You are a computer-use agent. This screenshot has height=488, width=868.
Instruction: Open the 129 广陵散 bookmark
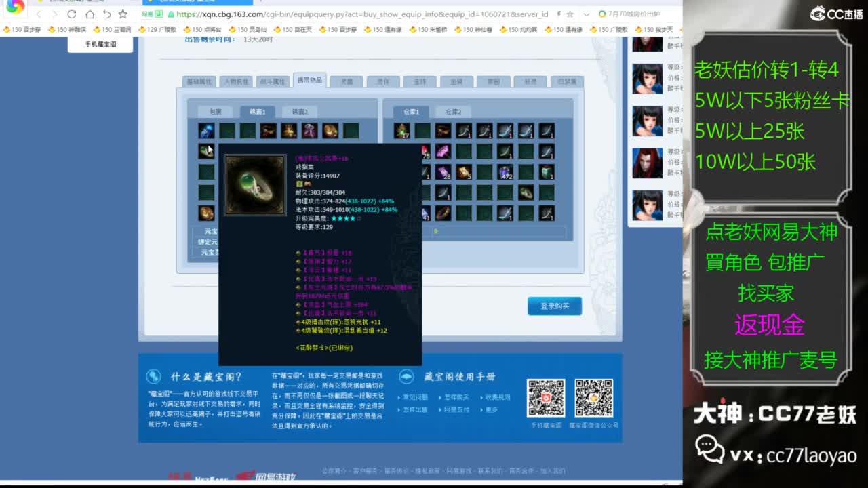coord(157,30)
